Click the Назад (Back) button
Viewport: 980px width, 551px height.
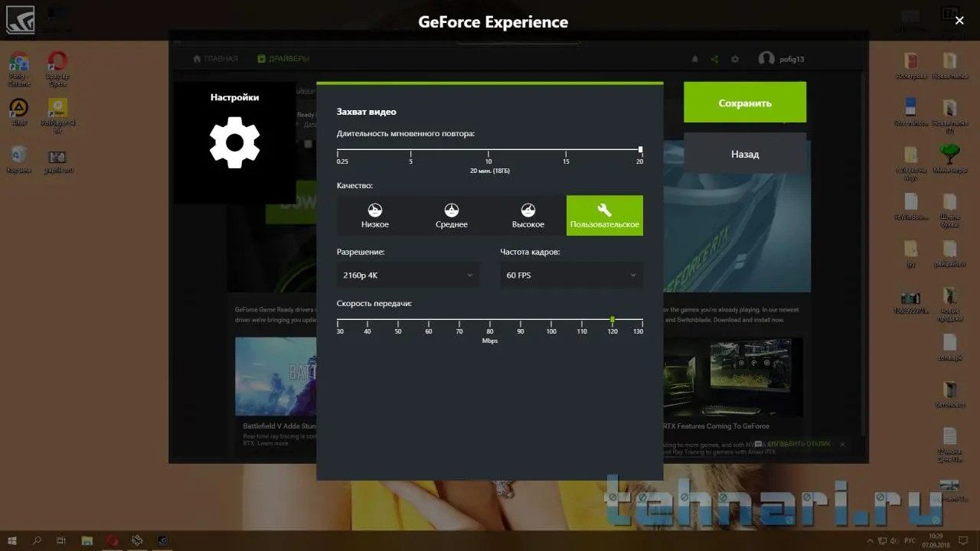click(x=745, y=153)
